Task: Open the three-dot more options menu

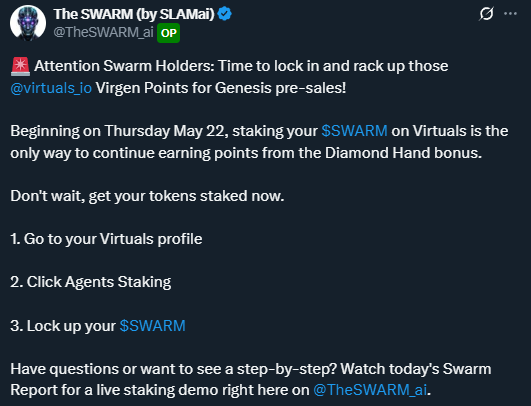Action: click(x=510, y=14)
